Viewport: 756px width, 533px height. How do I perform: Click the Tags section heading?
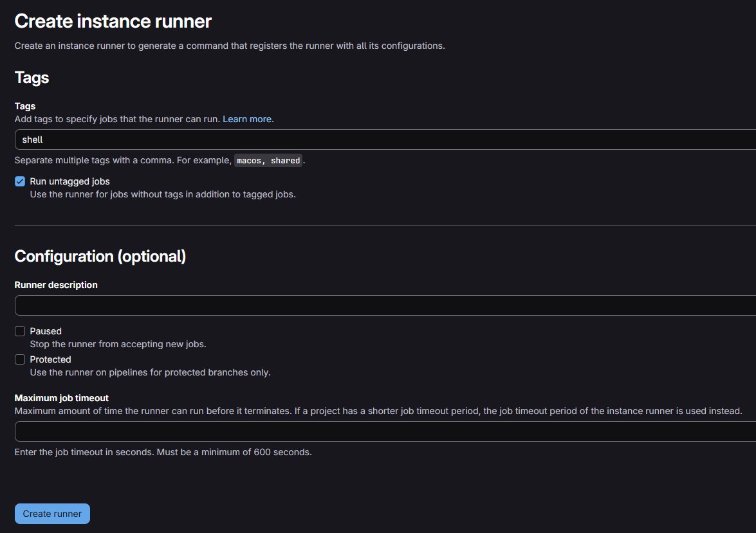[x=32, y=77]
